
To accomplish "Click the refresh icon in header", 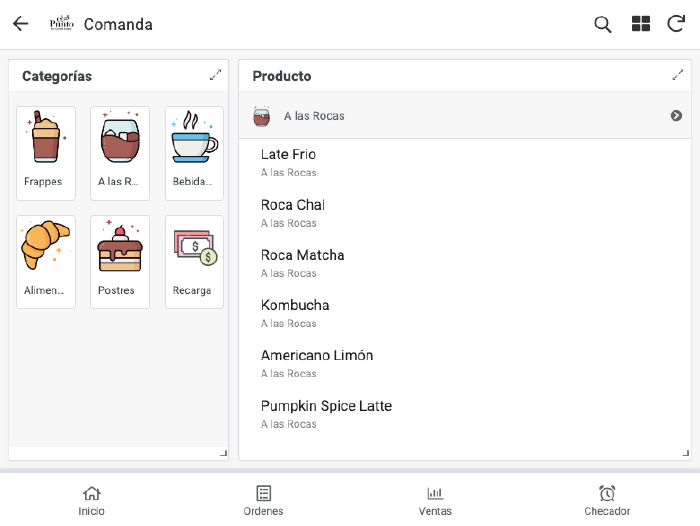I will tap(676, 24).
